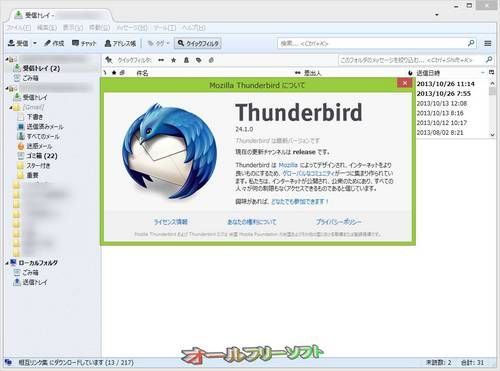The width and height of the screenshot is (500, 371).
Task: Follow the Mozilla link in about dialog
Action: coord(288,165)
